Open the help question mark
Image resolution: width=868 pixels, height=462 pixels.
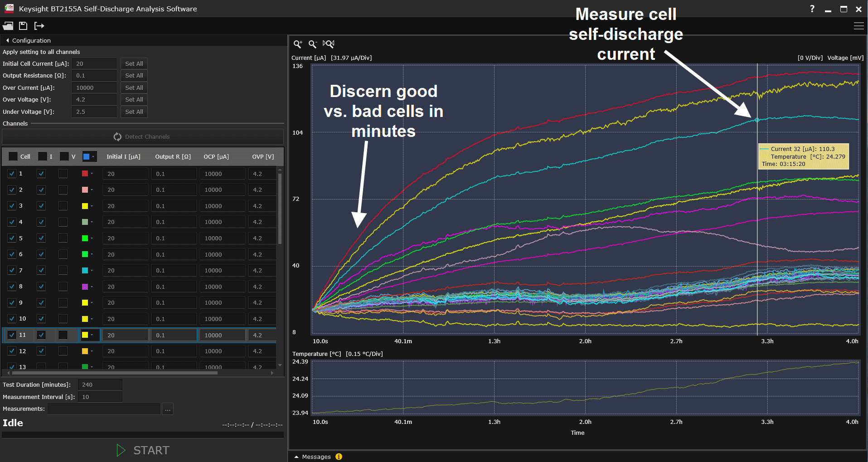(812, 9)
